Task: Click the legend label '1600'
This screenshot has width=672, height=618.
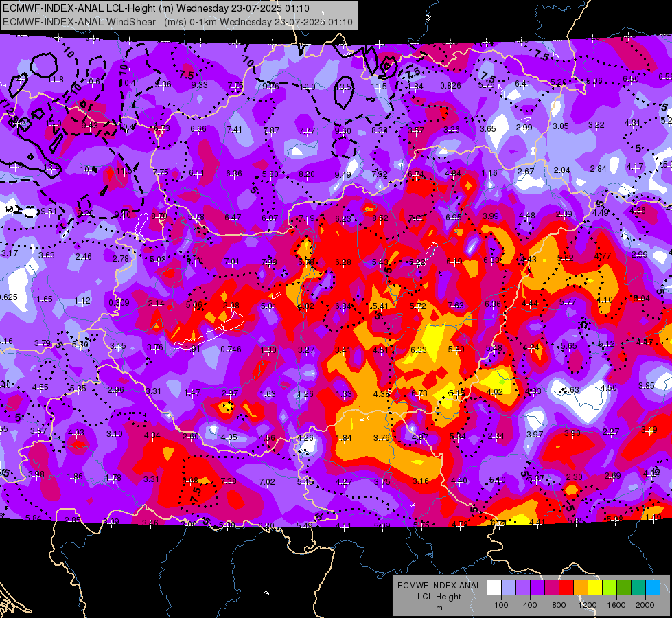Action: coord(616,605)
